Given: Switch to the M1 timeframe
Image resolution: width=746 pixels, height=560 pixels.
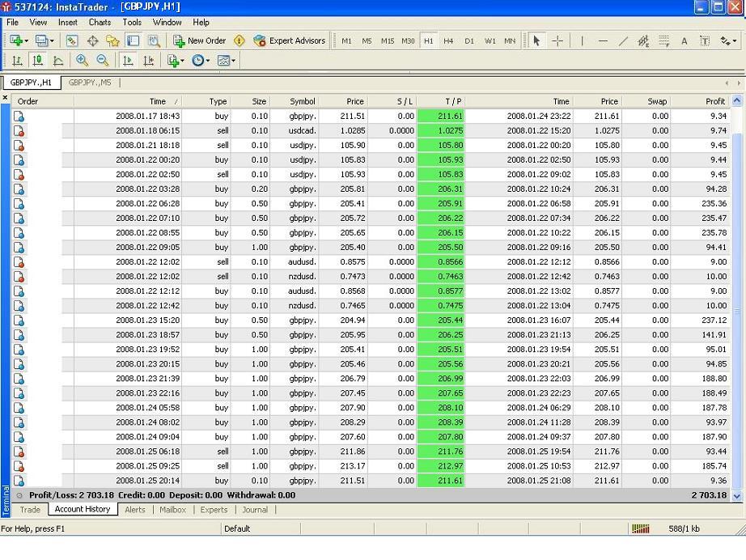Looking at the screenshot, I should coord(346,41).
